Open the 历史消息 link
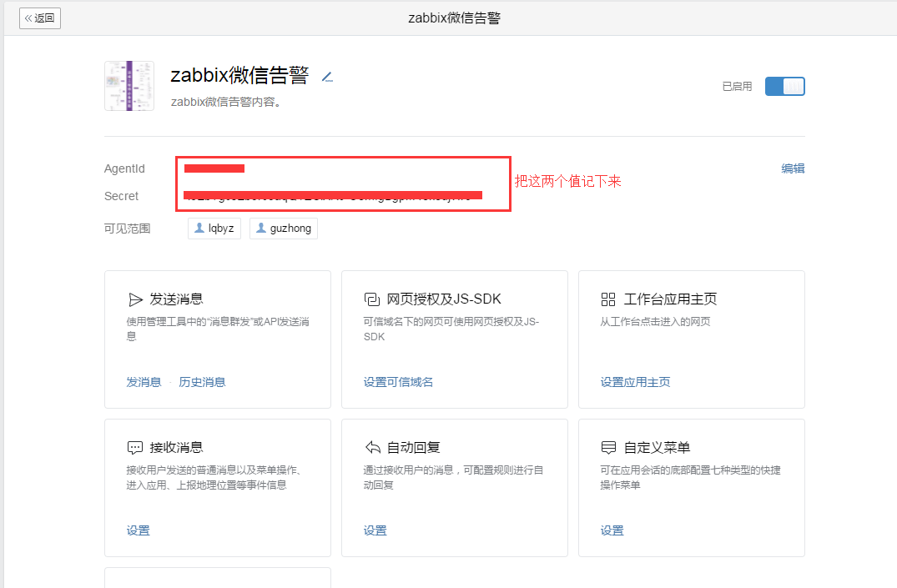 click(x=202, y=382)
